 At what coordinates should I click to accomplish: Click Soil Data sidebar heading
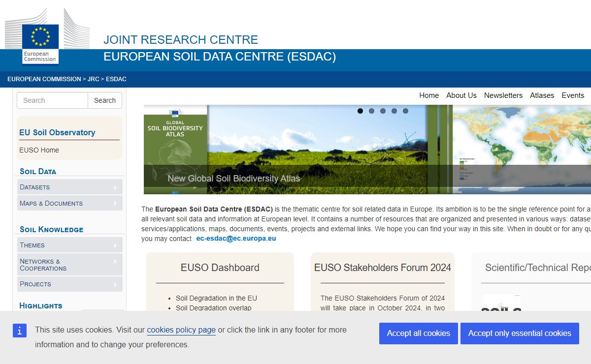[x=38, y=171]
